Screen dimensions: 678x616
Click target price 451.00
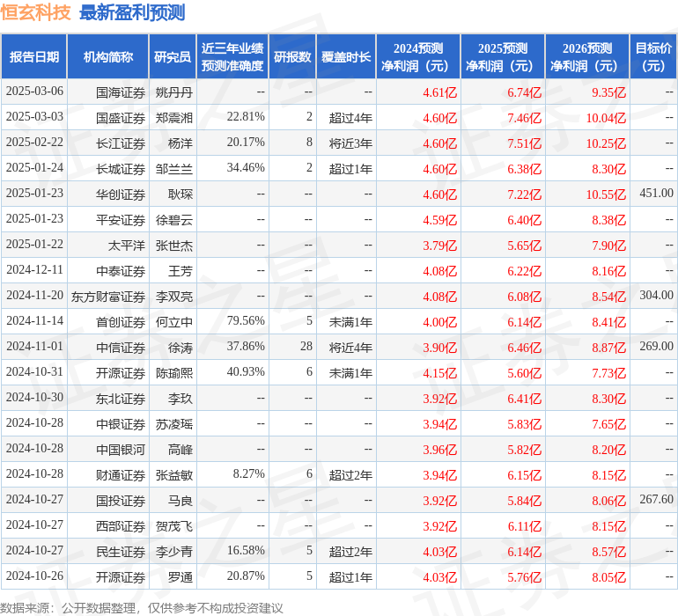click(656, 194)
